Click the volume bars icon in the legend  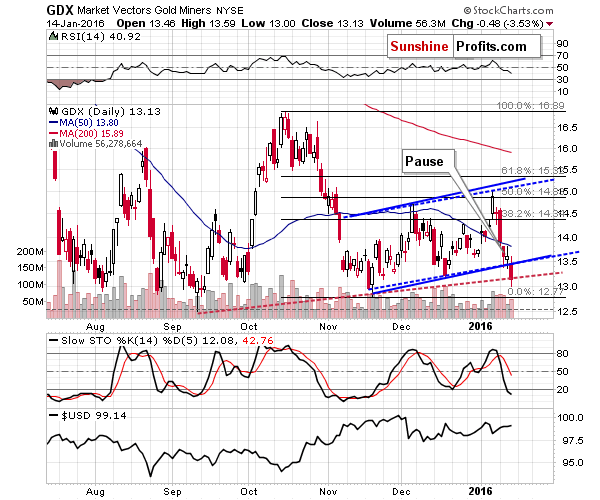pyautogui.click(x=54, y=144)
